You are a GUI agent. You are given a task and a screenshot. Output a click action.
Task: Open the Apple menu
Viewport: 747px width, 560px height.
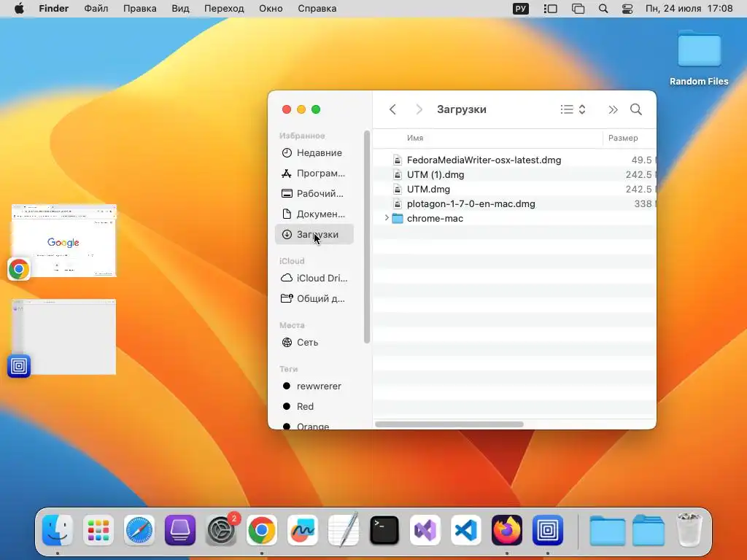coord(19,9)
